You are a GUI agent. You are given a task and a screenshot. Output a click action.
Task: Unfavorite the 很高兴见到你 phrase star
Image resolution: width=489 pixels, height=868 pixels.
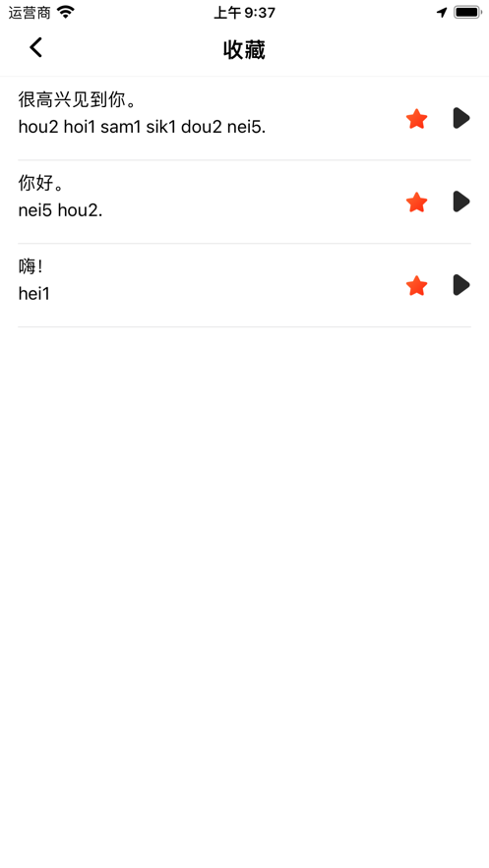416,119
